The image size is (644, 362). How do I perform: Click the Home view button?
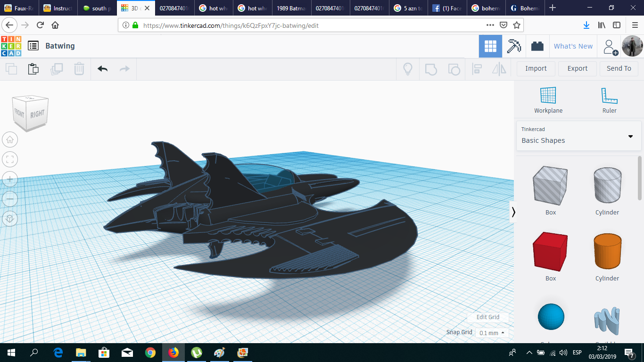click(x=10, y=140)
